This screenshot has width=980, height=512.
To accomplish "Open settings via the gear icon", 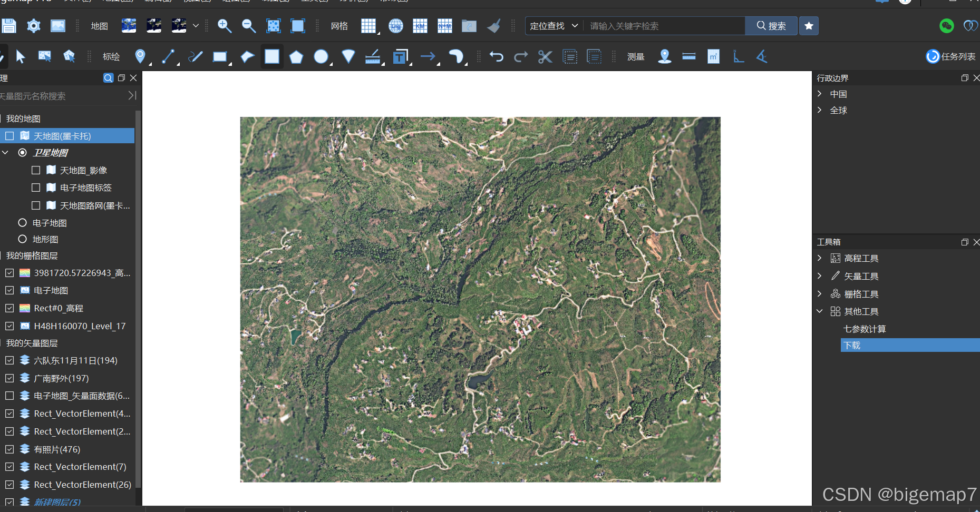I will [34, 26].
